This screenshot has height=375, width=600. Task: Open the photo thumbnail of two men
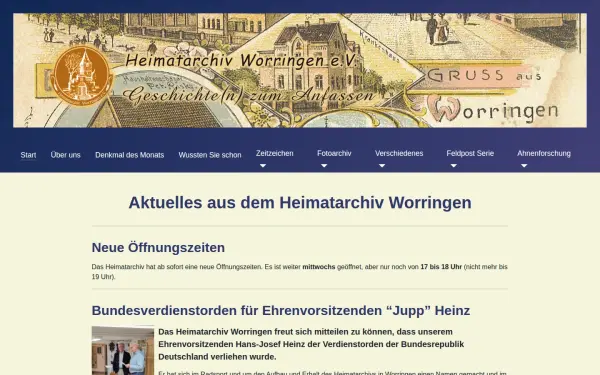click(x=123, y=351)
